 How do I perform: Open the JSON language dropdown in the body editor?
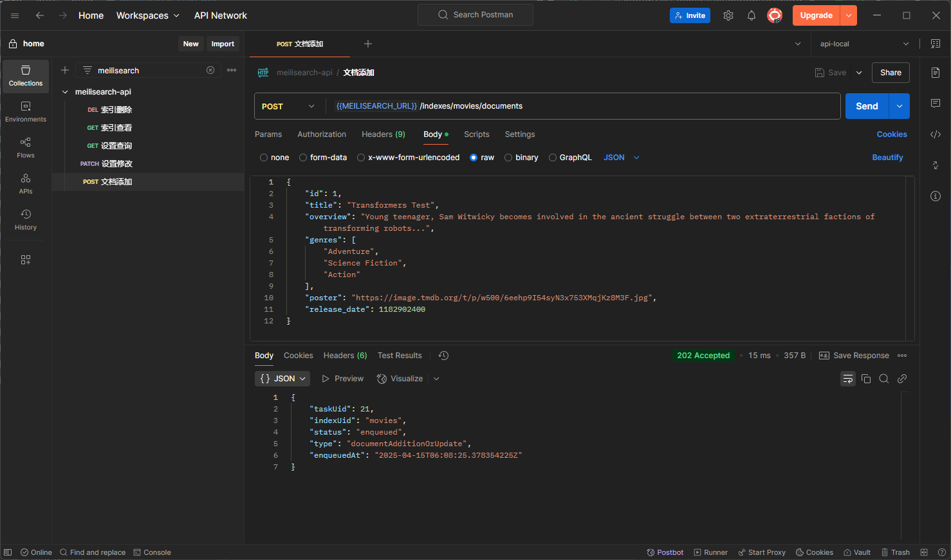pyautogui.click(x=620, y=157)
